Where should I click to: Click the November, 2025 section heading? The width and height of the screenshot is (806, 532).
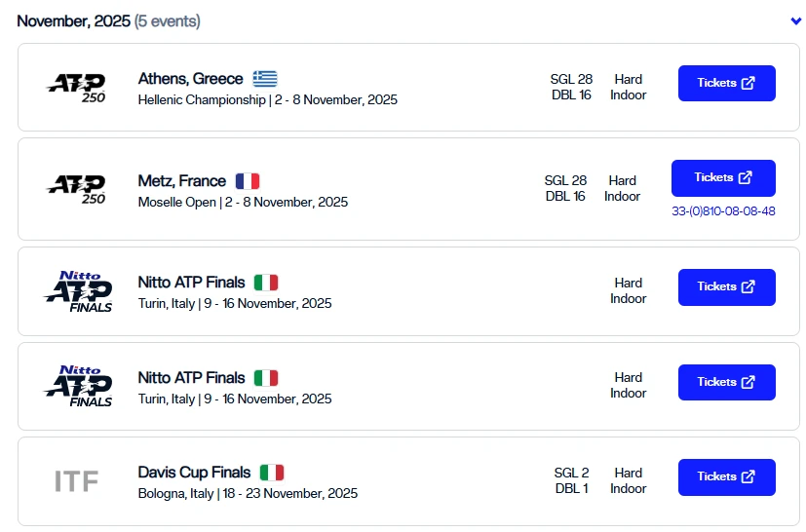click(x=73, y=21)
